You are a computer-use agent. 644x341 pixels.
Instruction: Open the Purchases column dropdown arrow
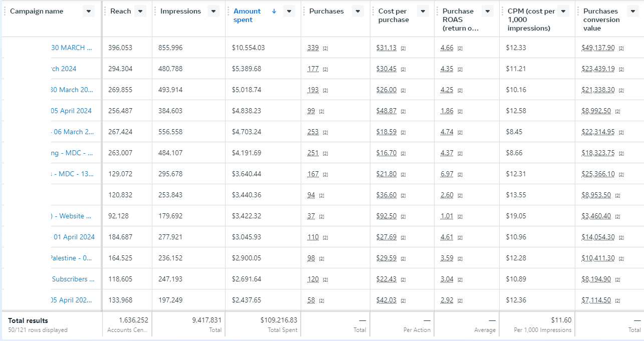click(358, 12)
